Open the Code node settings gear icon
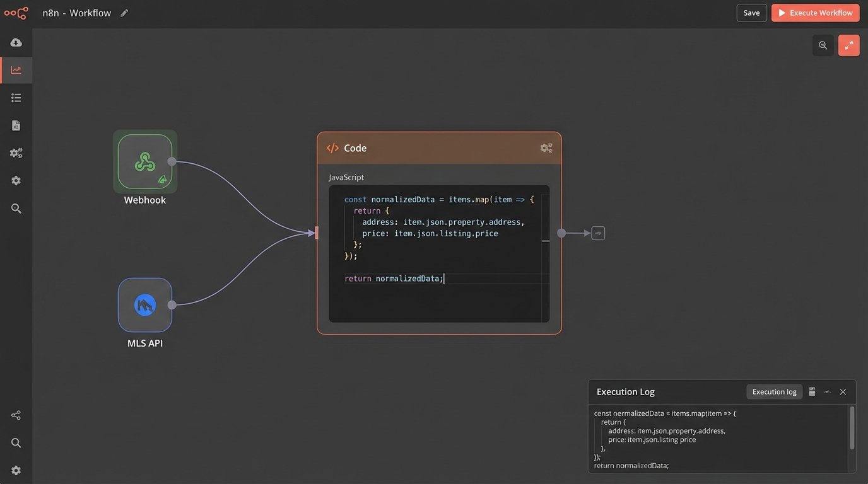Image resolution: width=868 pixels, height=484 pixels. [546, 148]
